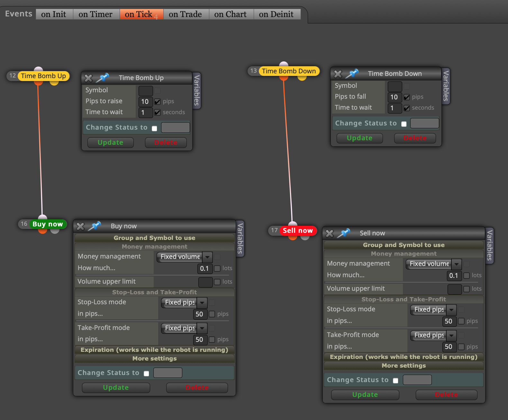This screenshot has width=508, height=420.
Task: Click the yellow output connector under Time Bomb Down
Action: 302,78
